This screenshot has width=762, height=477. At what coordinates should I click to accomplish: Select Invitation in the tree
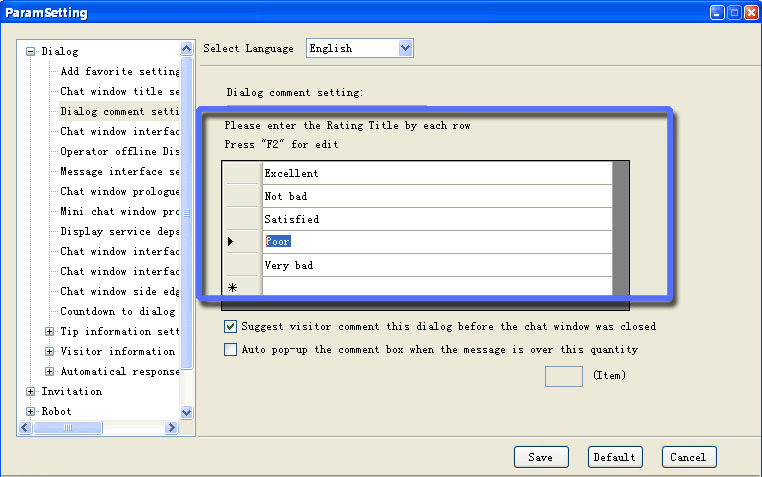click(x=72, y=392)
